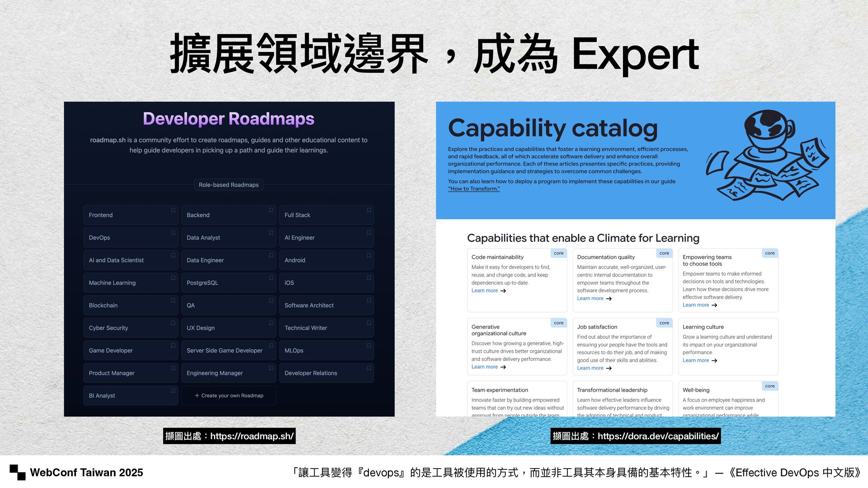Click arrow icon after Code maintainability Learn more
This screenshot has width=868, height=488.
point(503,291)
